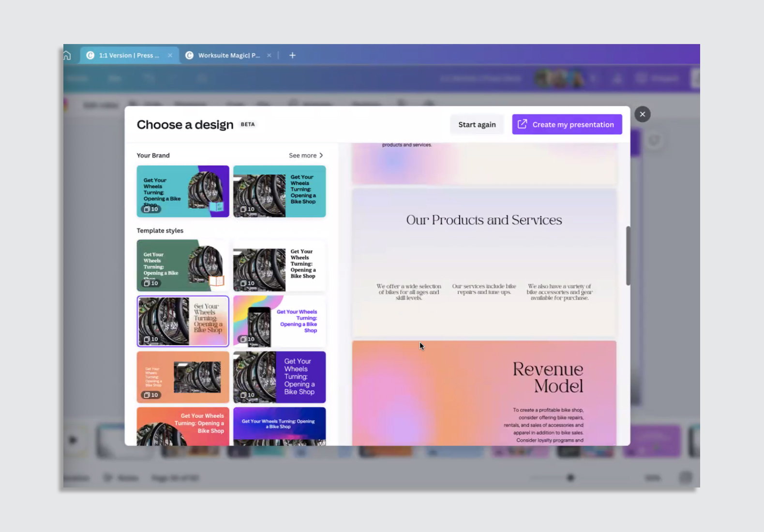Choose the white serif template style

coord(279,266)
